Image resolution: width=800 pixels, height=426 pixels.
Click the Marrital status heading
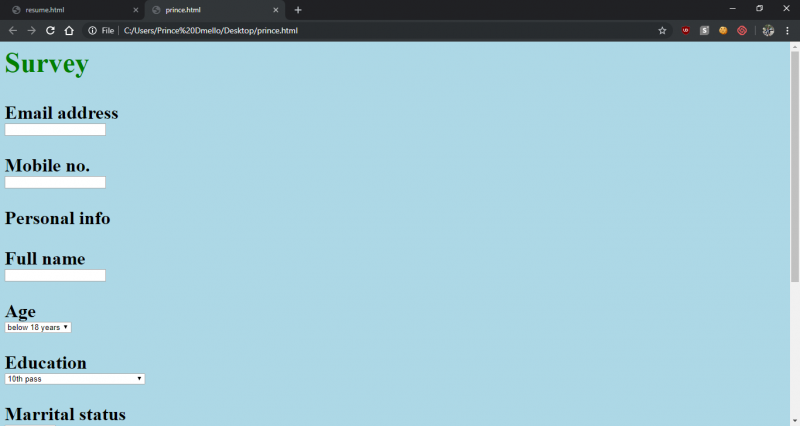pos(65,414)
